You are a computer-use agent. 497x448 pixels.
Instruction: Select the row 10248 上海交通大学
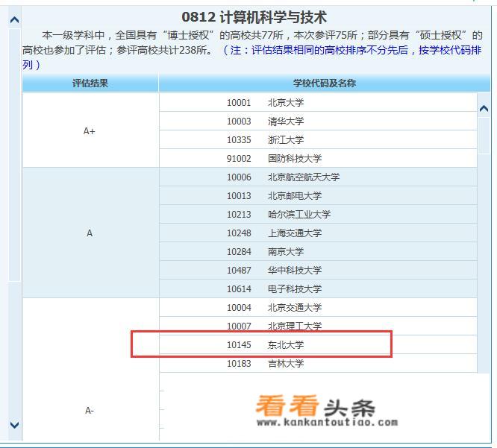point(318,233)
